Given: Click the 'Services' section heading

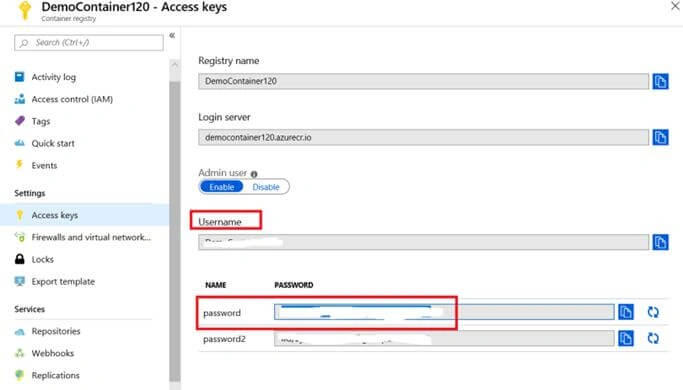Looking at the screenshot, I should coord(30,309).
